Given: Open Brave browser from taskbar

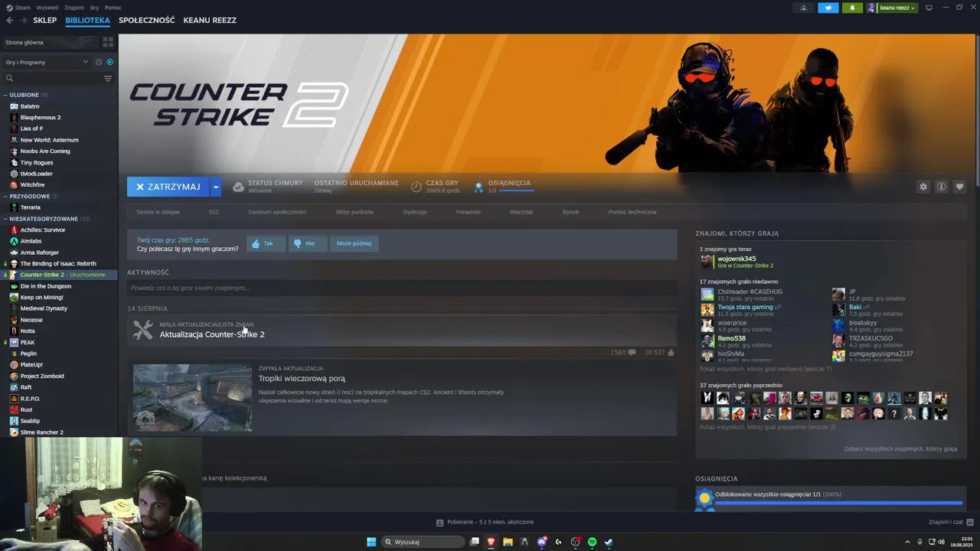Looking at the screenshot, I should point(491,542).
